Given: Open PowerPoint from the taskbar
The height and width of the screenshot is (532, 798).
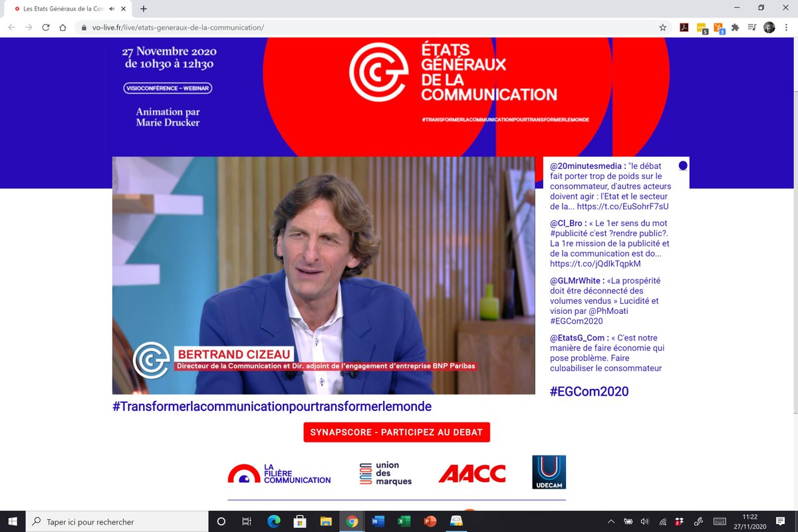Looking at the screenshot, I should coord(430,521).
